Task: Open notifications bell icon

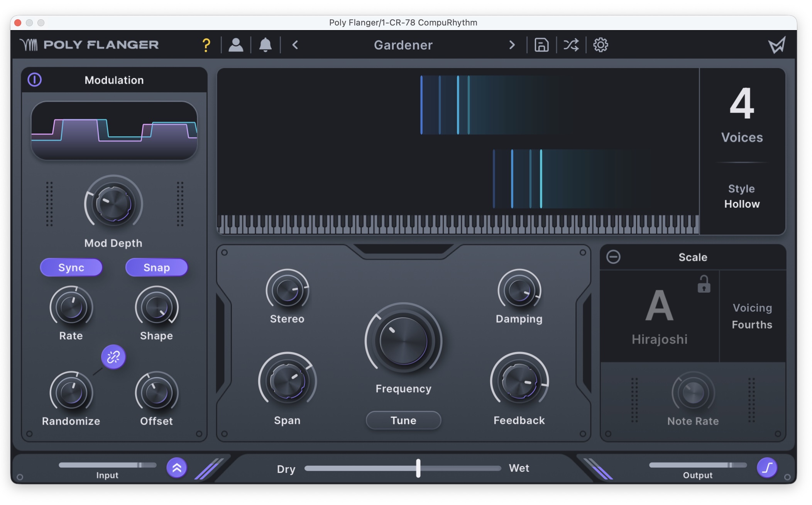Action: [265, 45]
